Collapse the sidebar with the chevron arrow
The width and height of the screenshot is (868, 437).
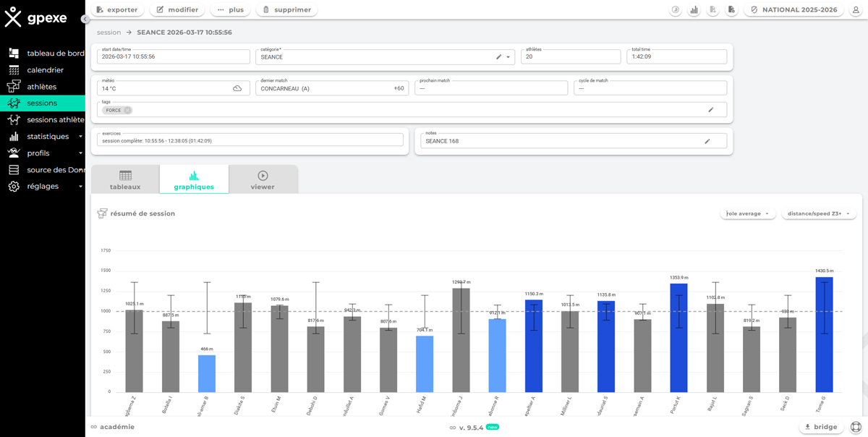click(85, 20)
